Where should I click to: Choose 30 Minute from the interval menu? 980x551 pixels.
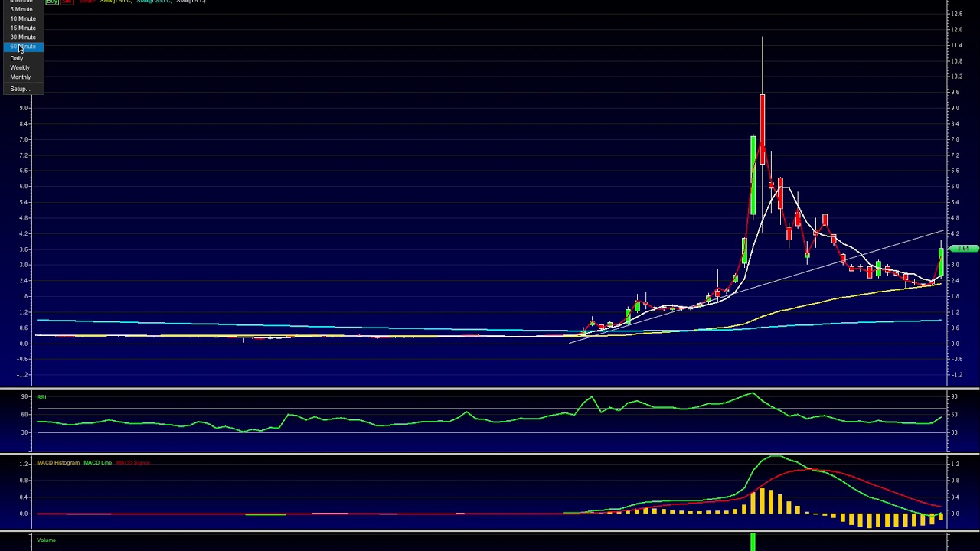coord(23,37)
